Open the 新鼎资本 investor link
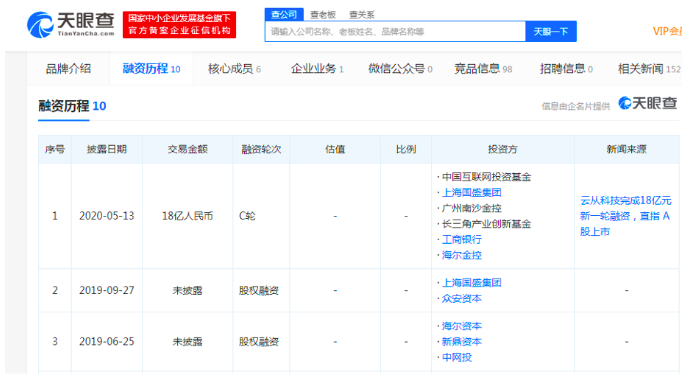This screenshot has height=381, width=688. 462,341
